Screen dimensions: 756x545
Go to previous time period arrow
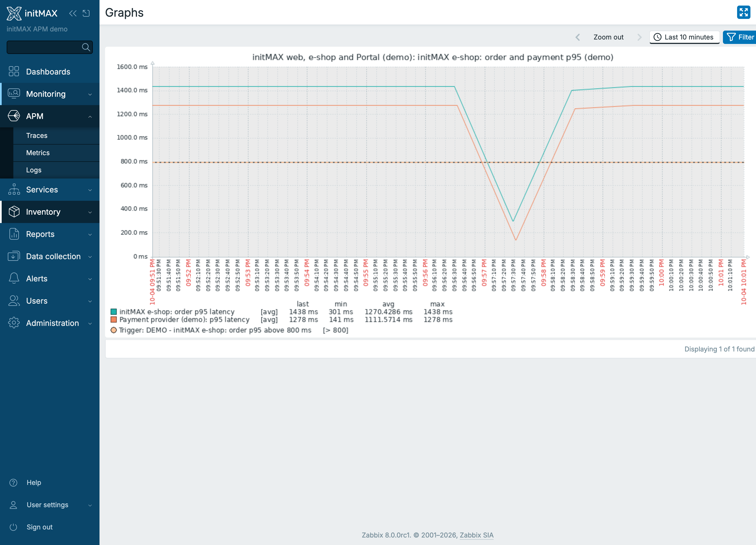click(x=578, y=37)
